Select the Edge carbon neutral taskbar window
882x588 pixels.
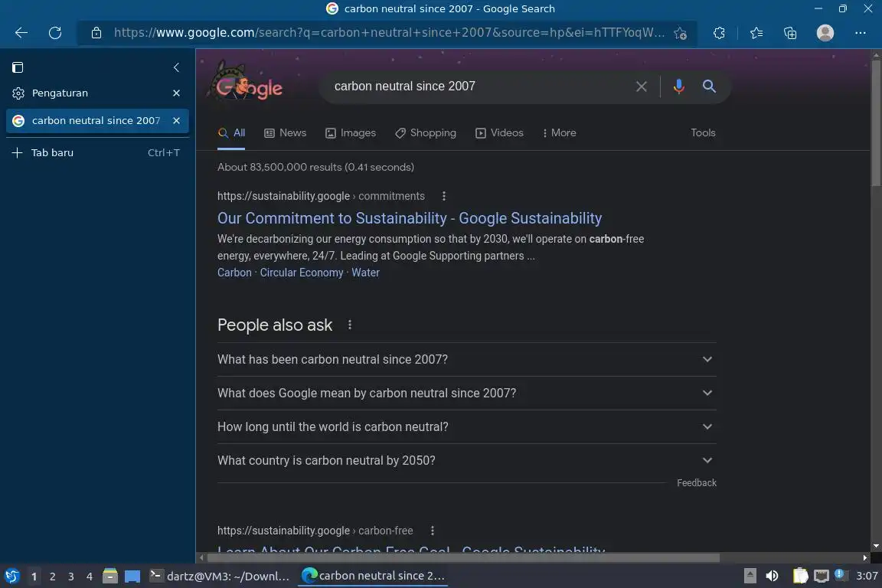[374, 576]
